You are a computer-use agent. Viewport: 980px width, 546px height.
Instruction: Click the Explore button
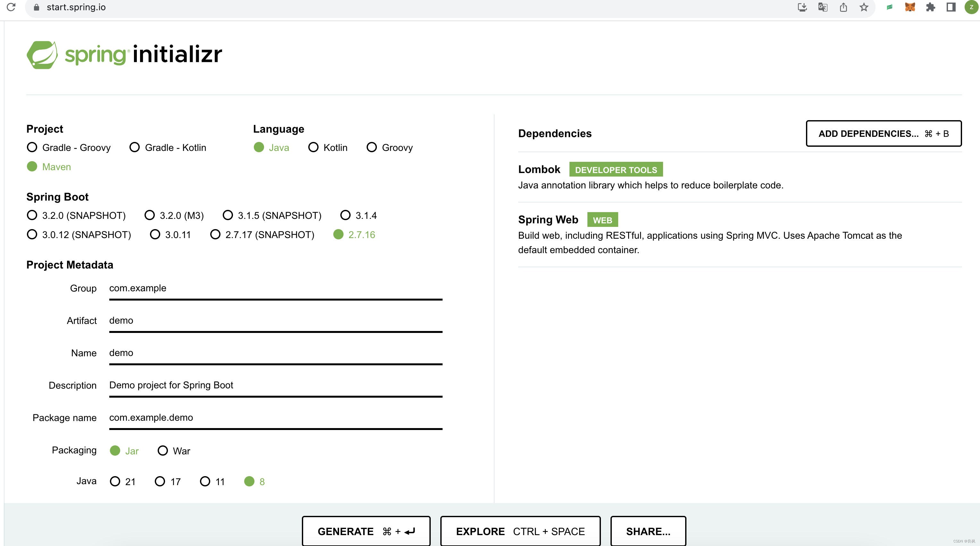[x=520, y=531]
